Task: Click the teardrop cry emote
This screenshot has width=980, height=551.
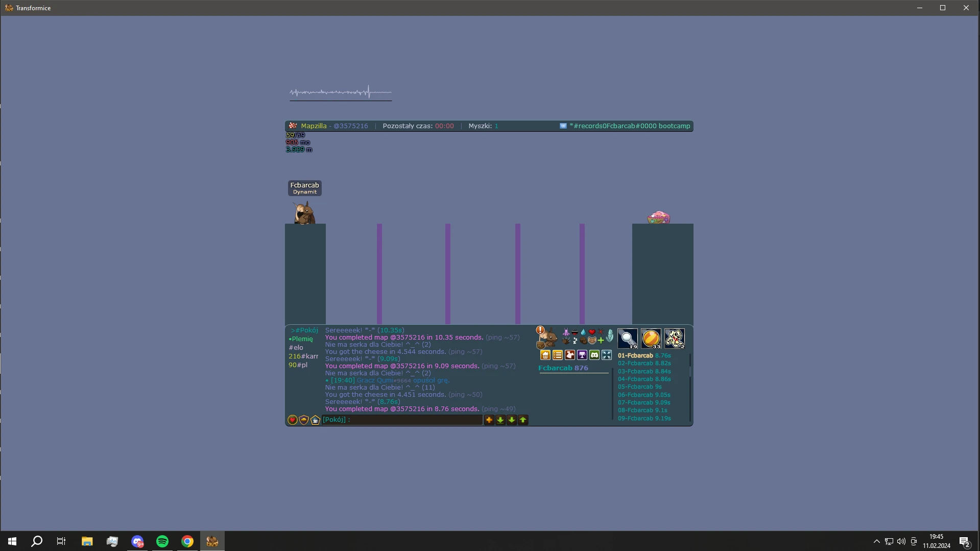Action: [583, 332]
